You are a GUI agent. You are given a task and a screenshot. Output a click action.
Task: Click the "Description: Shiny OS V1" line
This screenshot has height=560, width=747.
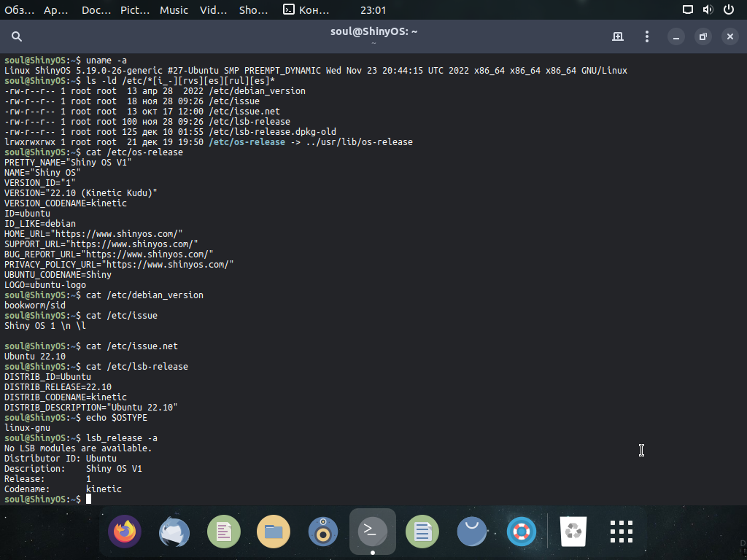click(x=73, y=469)
